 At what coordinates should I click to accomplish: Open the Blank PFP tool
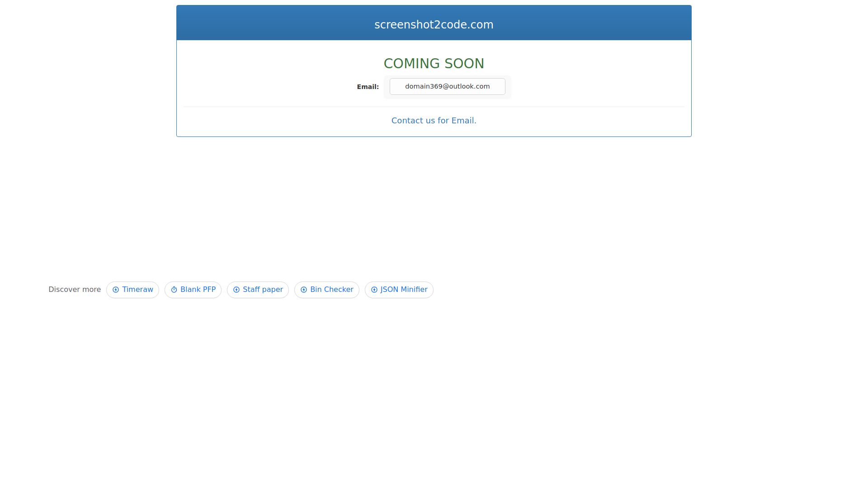coord(198,290)
